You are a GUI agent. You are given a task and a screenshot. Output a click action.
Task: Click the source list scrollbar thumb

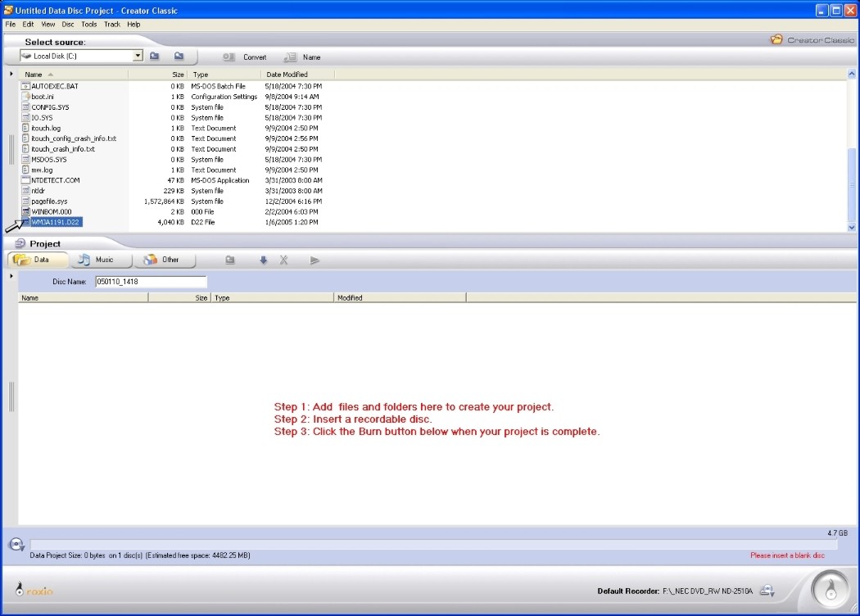click(851, 185)
